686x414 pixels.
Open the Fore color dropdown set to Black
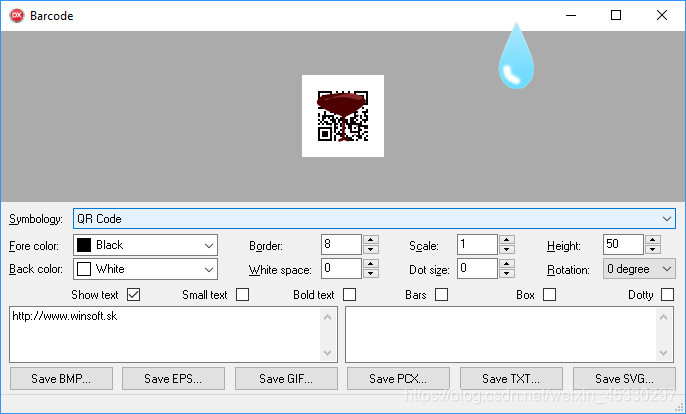pyautogui.click(x=145, y=245)
